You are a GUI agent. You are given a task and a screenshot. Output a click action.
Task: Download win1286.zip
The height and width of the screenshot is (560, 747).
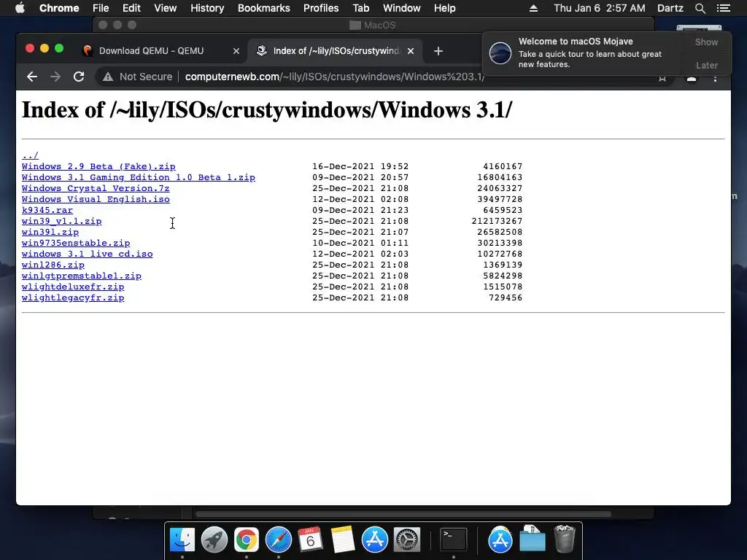[53, 265]
